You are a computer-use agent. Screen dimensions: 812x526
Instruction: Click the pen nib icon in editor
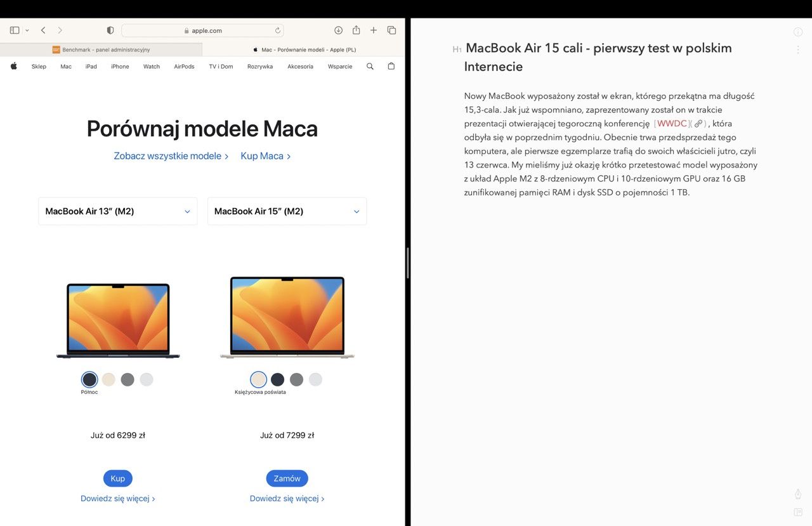tap(798, 494)
